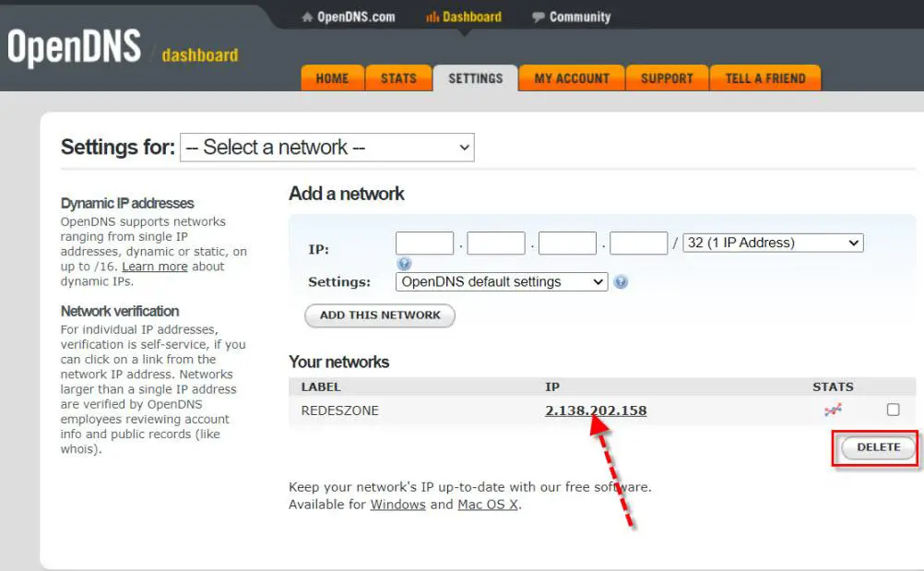
Task: Expand the '32 (1 IP Address)' subnet dropdown
Action: tap(773, 243)
